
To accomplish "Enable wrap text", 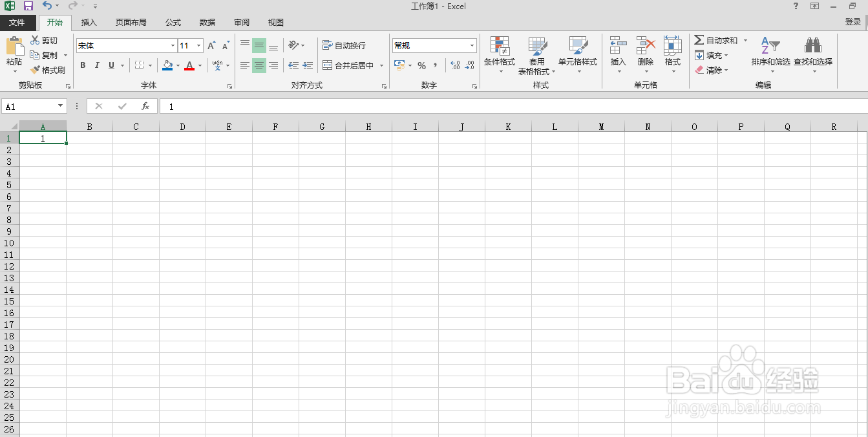I will coord(344,45).
